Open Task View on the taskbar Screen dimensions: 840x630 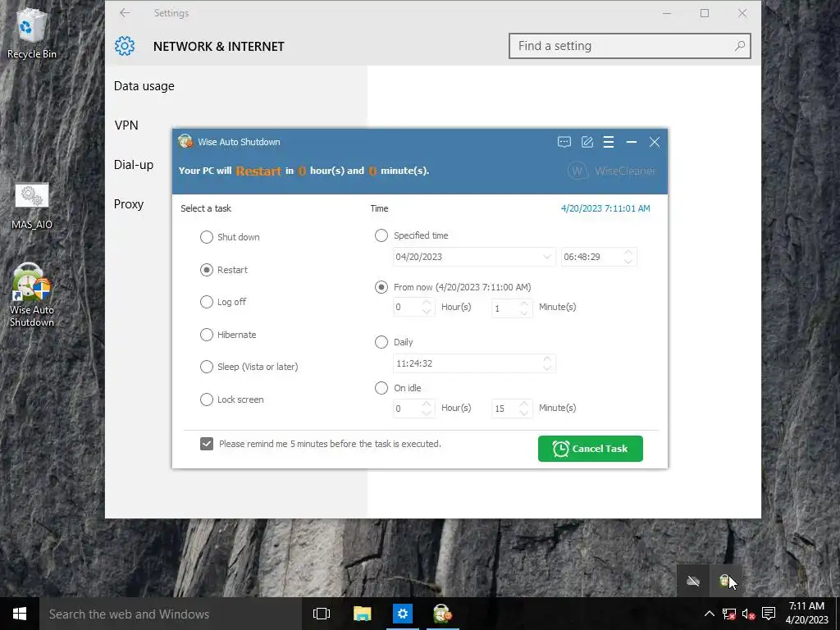(322, 614)
